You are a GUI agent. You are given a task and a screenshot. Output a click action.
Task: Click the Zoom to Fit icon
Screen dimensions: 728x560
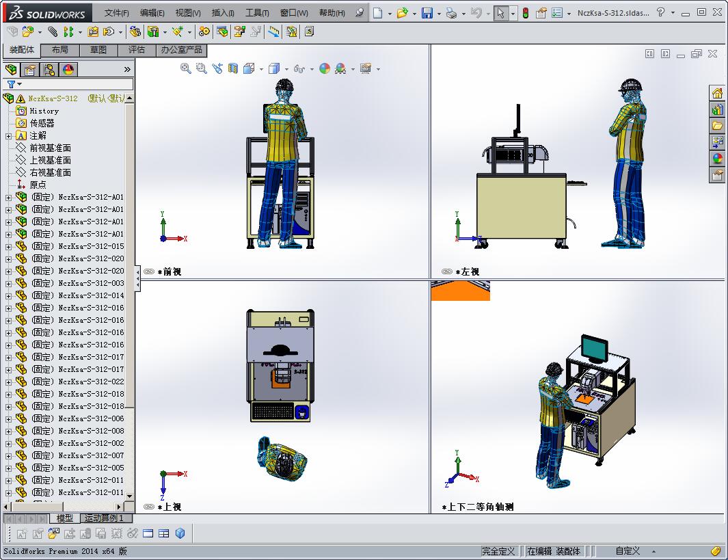click(x=186, y=69)
